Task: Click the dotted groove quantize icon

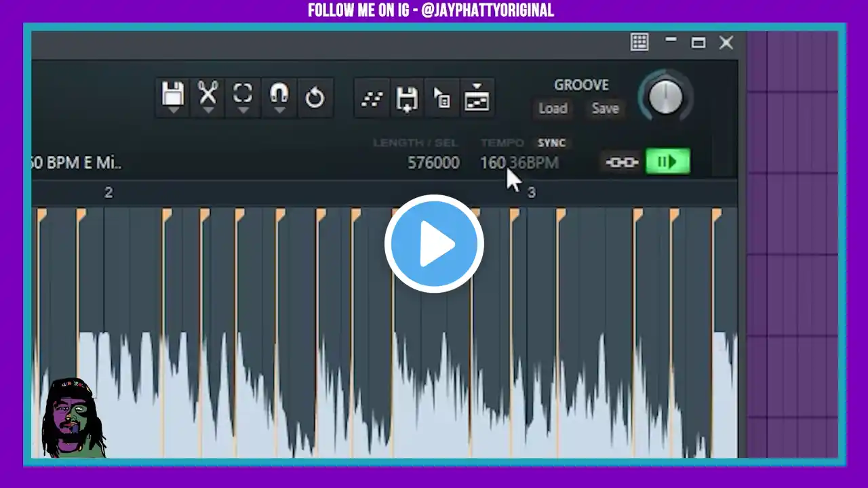Action: (x=372, y=99)
